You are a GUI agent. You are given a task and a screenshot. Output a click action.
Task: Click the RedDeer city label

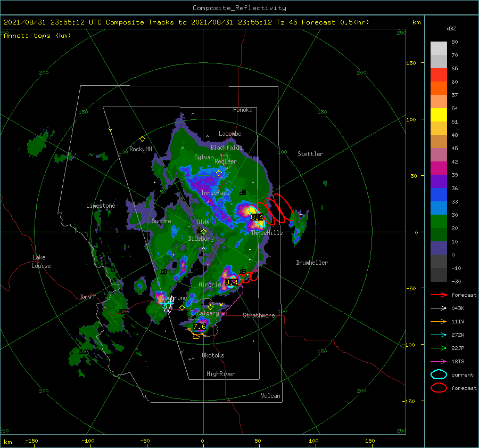[x=226, y=161]
